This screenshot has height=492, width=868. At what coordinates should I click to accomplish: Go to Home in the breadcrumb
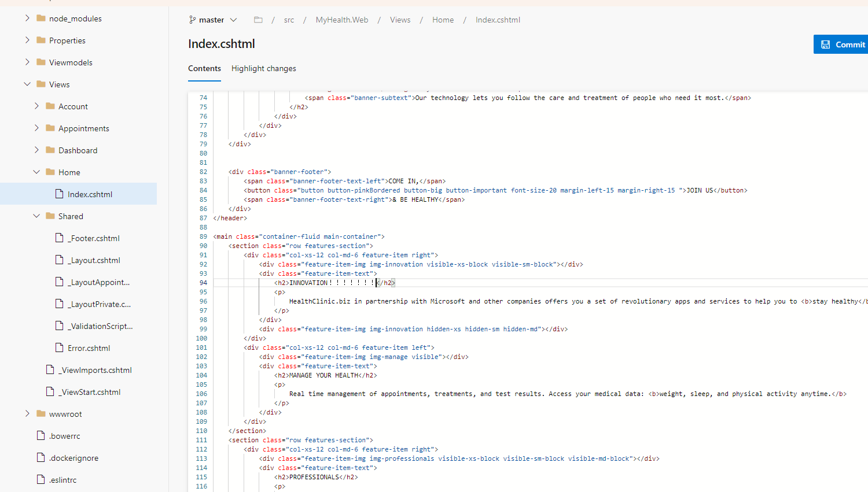click(x=443, y=20)
